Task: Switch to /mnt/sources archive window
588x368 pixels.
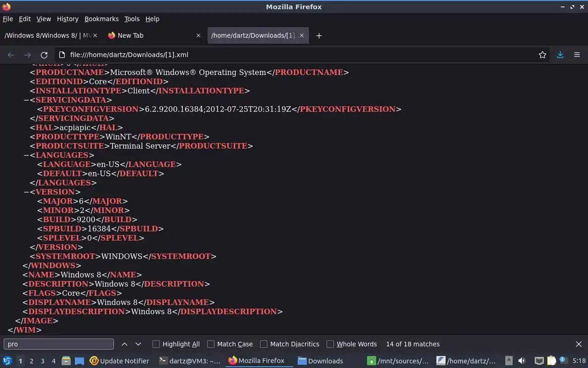Action: [398, 361]
